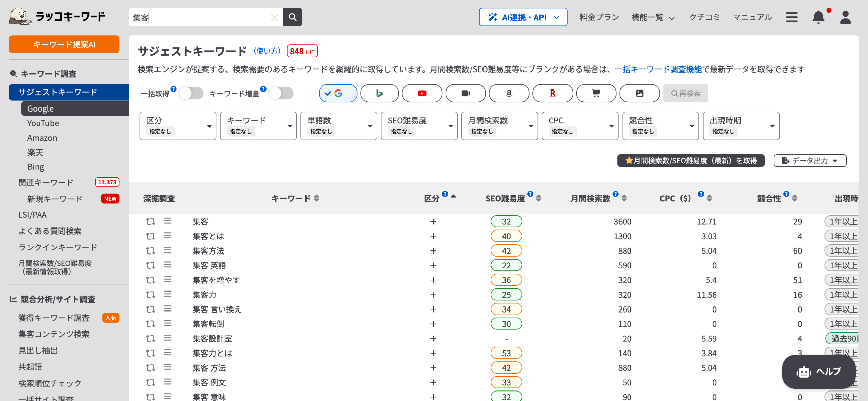Select Bing in the sidebar
868x401 pixels.
pyautogui.click(x=36, y=167)
